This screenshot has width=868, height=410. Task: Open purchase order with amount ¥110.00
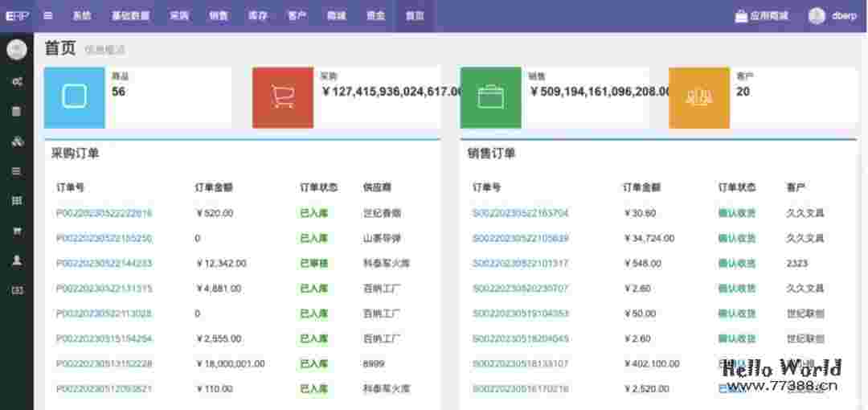[104, 389]
